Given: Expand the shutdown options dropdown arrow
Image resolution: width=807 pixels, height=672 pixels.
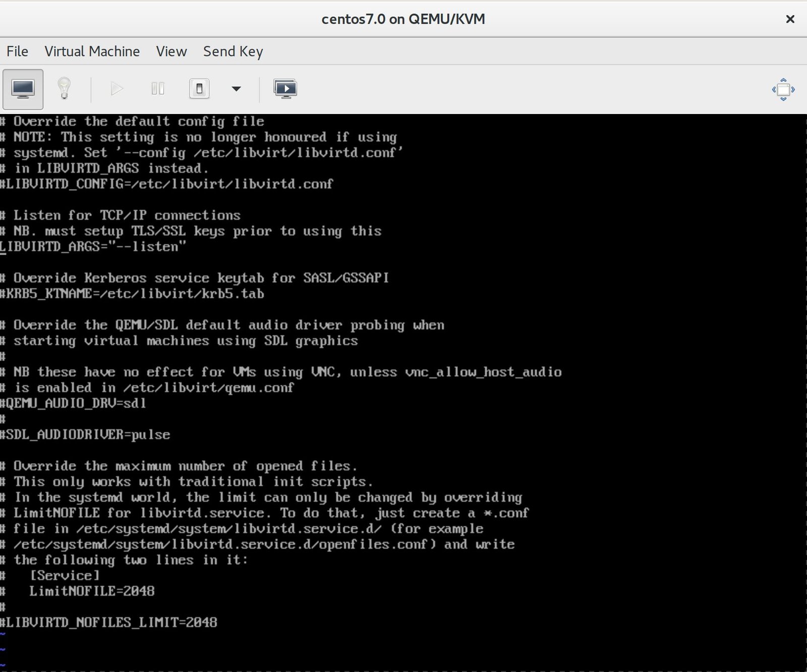Looking at the screenshot, I should [x=236, y=89].
